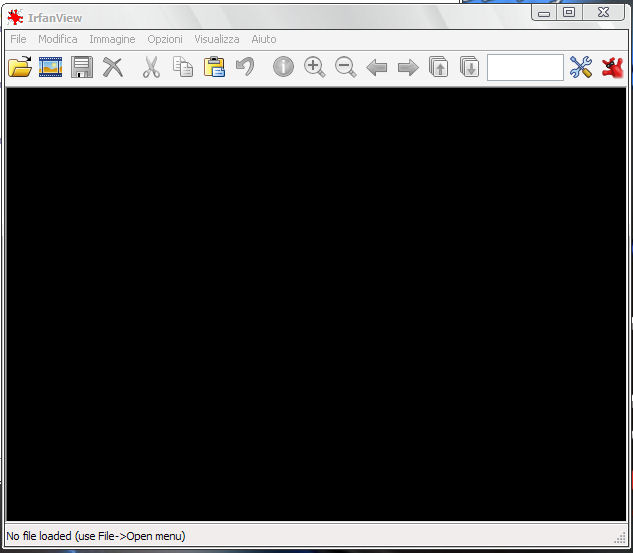Viewport: 633px width, 553px height.
Task: Open the Modifica menu
Action: coord(58,39)
